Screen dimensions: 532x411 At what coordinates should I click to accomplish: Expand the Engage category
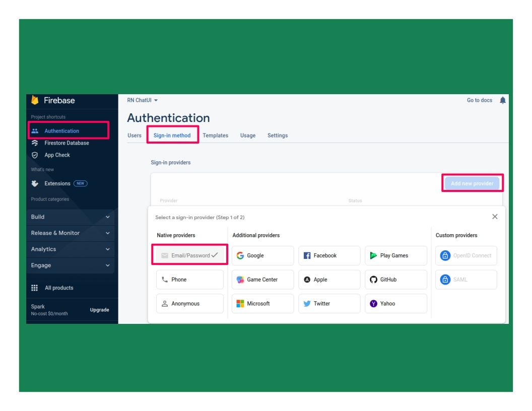click(70, 265)
